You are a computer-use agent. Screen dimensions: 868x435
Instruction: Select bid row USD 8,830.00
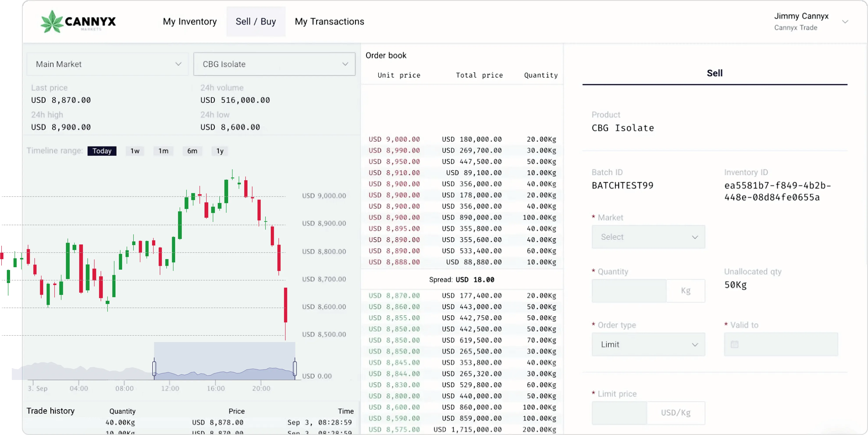462,385
